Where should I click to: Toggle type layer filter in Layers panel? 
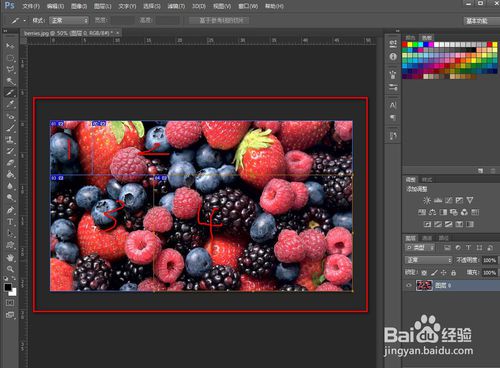(x=468, y=248)
